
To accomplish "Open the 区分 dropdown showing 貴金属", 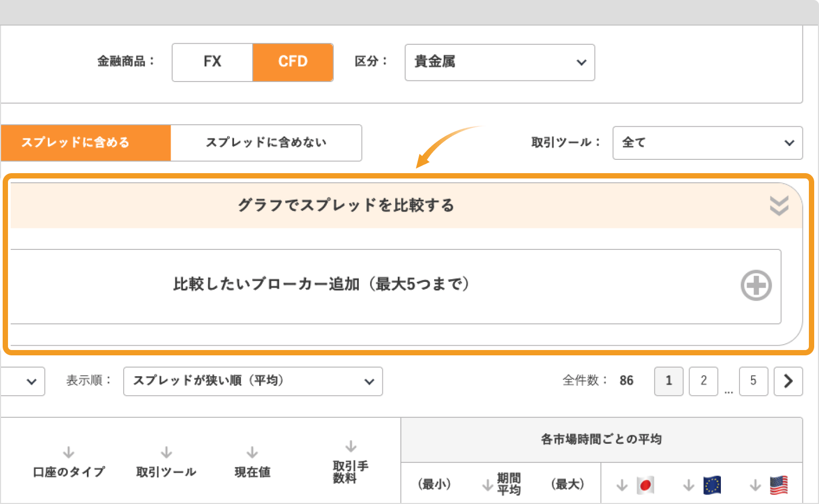I will point(499,62).
